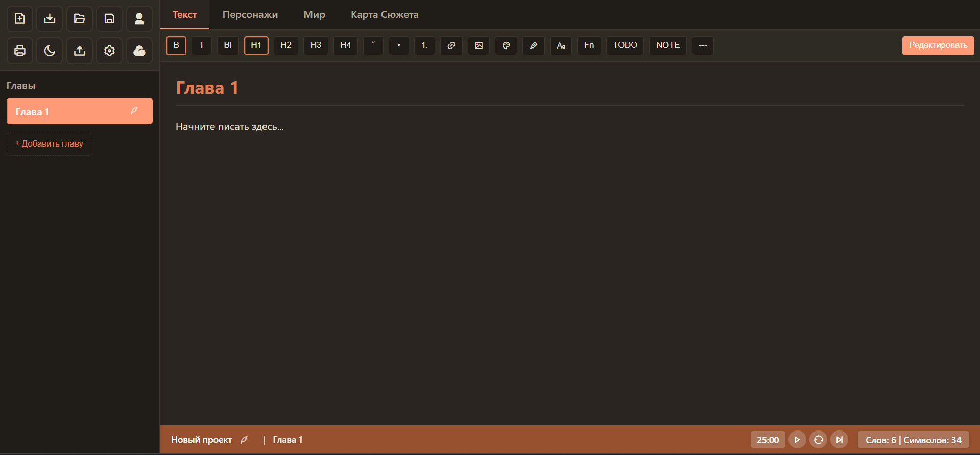
Task: Open project folder icon
Action: pos(80,19)
